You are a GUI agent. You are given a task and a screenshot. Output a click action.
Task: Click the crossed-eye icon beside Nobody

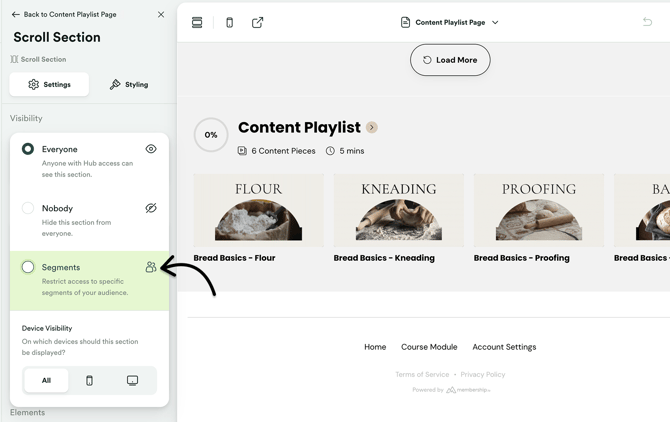pos(151,208)
